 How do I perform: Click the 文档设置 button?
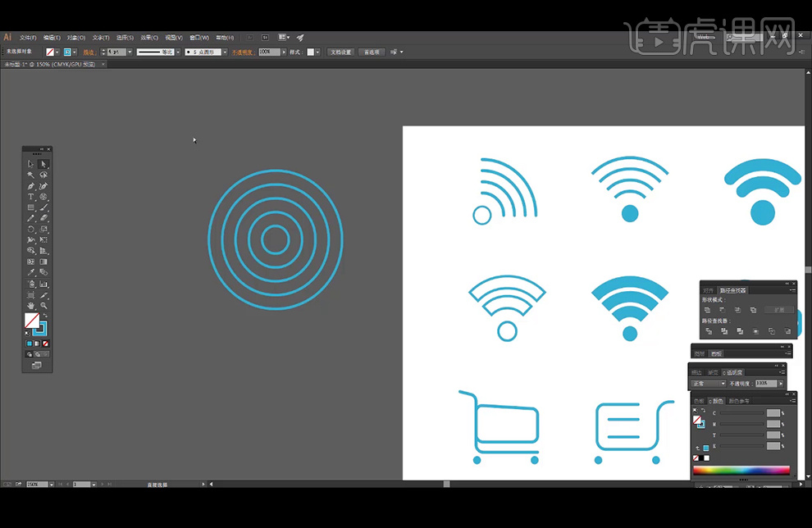coord(340,52)
